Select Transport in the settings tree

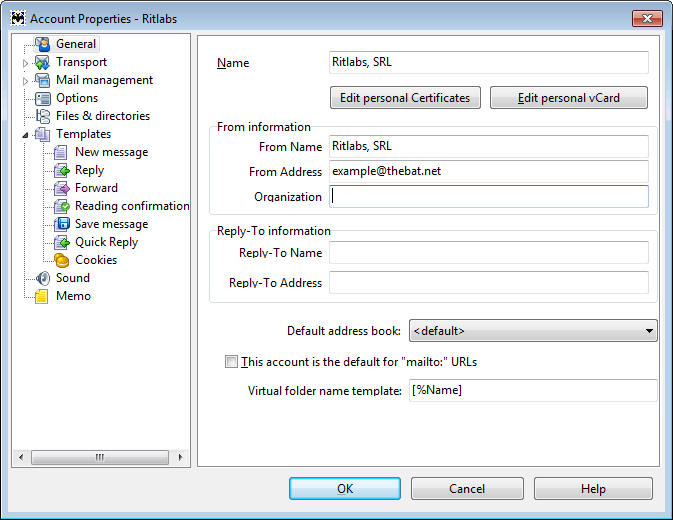(82, 62)
